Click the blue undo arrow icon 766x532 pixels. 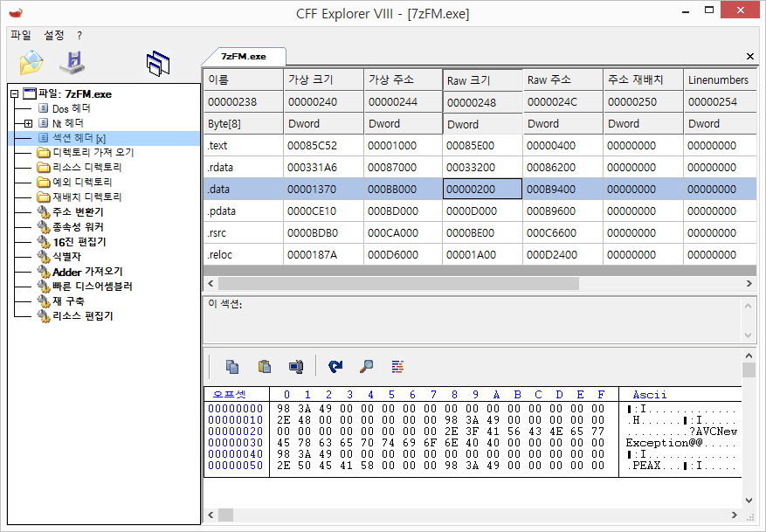(x=335, y=366)
